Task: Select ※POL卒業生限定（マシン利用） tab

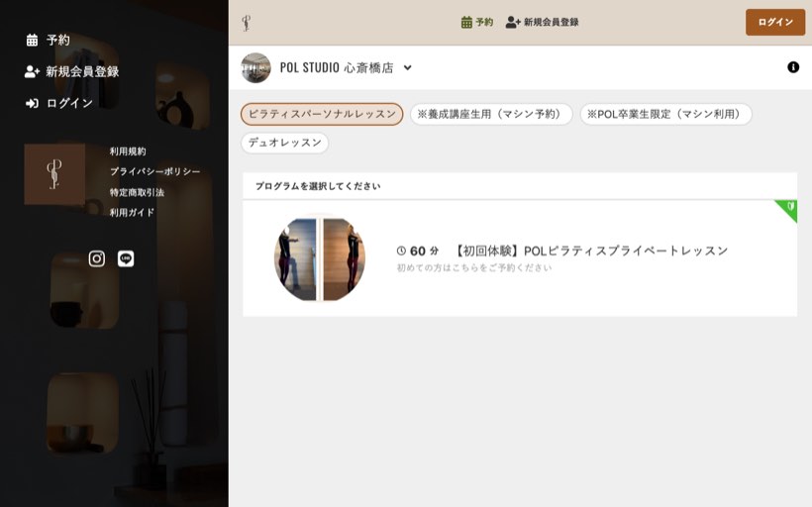Action: [666, 114]
